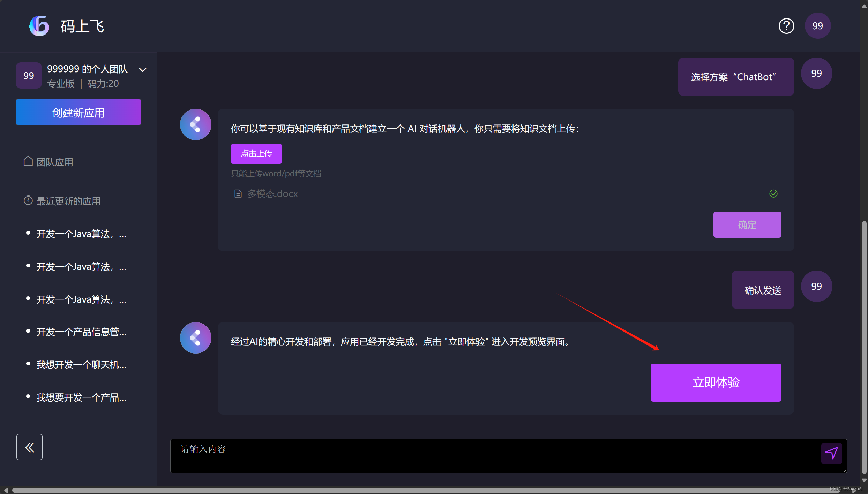The height and width of the screenshot is (494, 868).
Task: Click the clock icon by 最近更新的应用
Action: pyautogui.click(x=28, y=200)
